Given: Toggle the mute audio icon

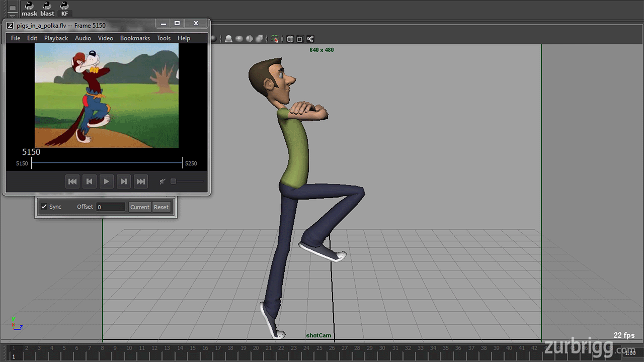Looking at the screenshot, I should (162, 182).
